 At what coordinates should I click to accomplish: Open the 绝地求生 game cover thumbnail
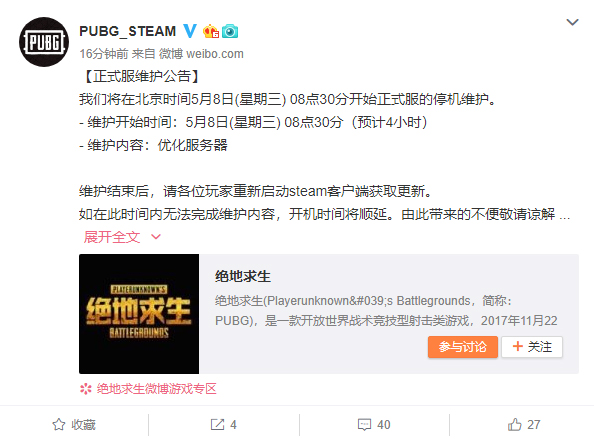(x=139, y=314)
